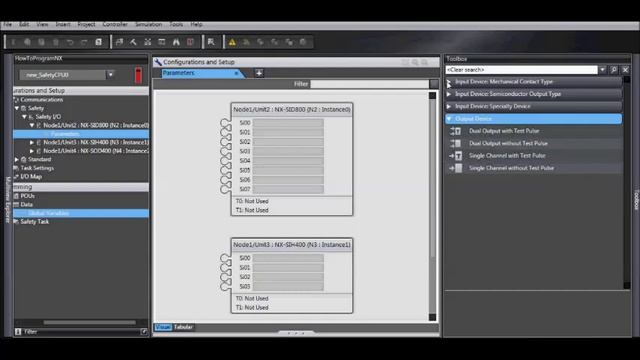Clear the Toolbox search with the X button
This screenshot has width=640, height=360.
[625, 70]
